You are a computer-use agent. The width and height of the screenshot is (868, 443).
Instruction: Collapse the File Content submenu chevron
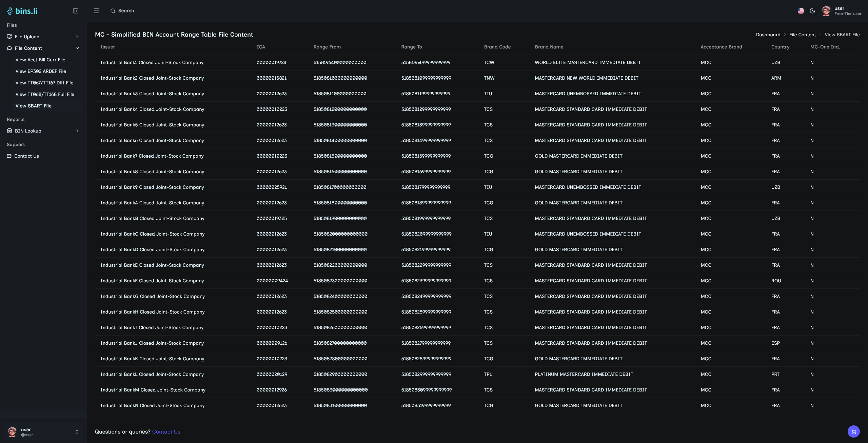coord(77,48)
